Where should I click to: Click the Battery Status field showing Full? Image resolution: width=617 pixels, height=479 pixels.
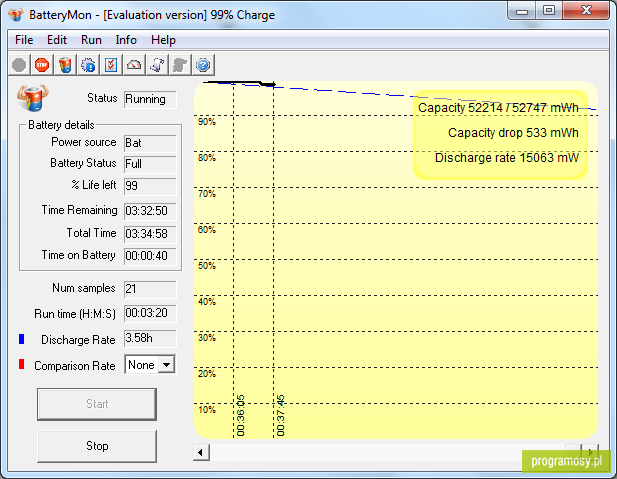click(150, 164)
